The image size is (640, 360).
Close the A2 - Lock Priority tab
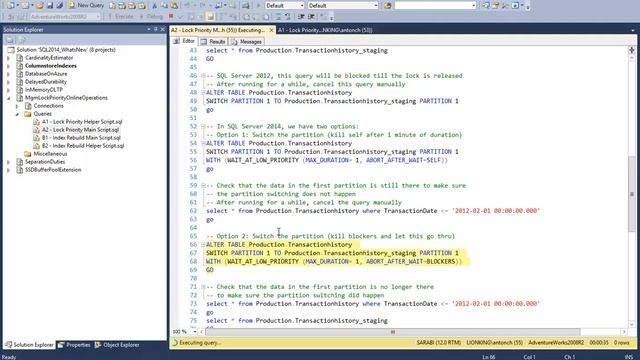click(x=271, y=30)
